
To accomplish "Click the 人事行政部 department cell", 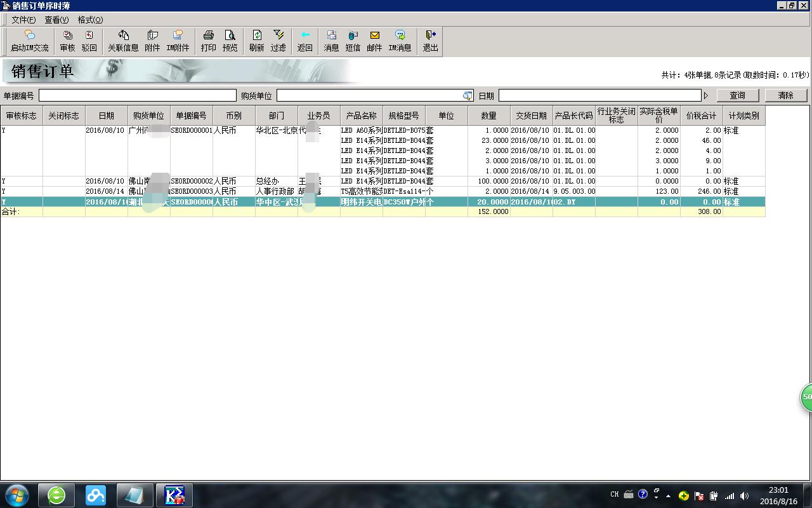I will pyautogui.click(x=277, y=191).
